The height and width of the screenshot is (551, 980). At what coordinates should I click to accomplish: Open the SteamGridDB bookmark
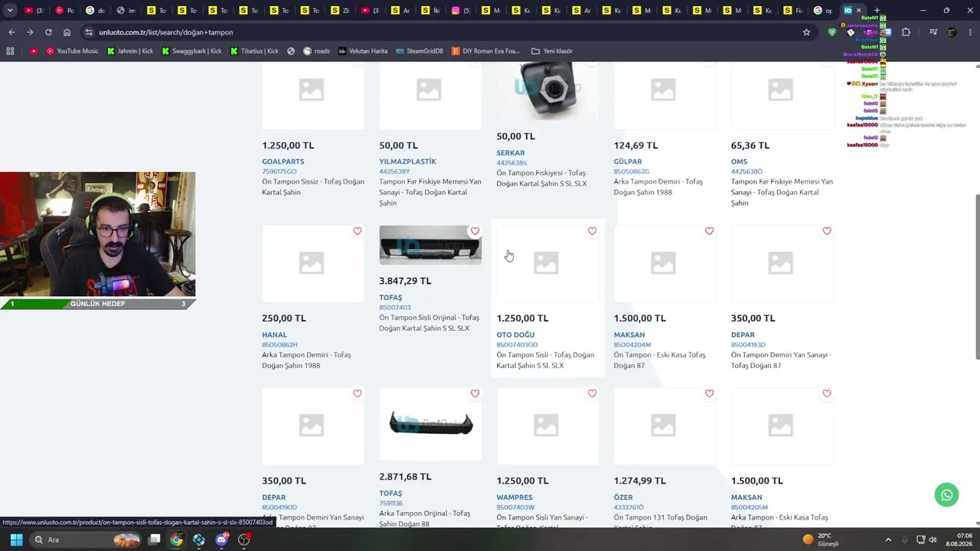point(420,51)
